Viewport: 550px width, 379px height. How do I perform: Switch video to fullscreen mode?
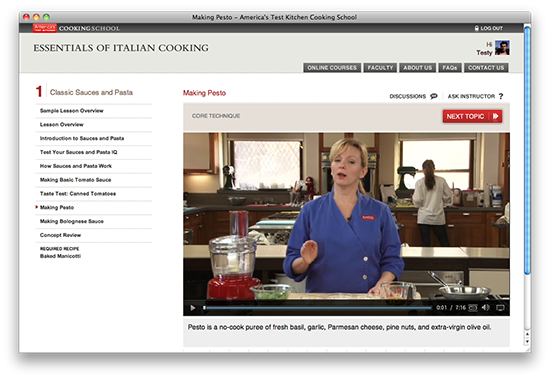[x=501, y=308]
